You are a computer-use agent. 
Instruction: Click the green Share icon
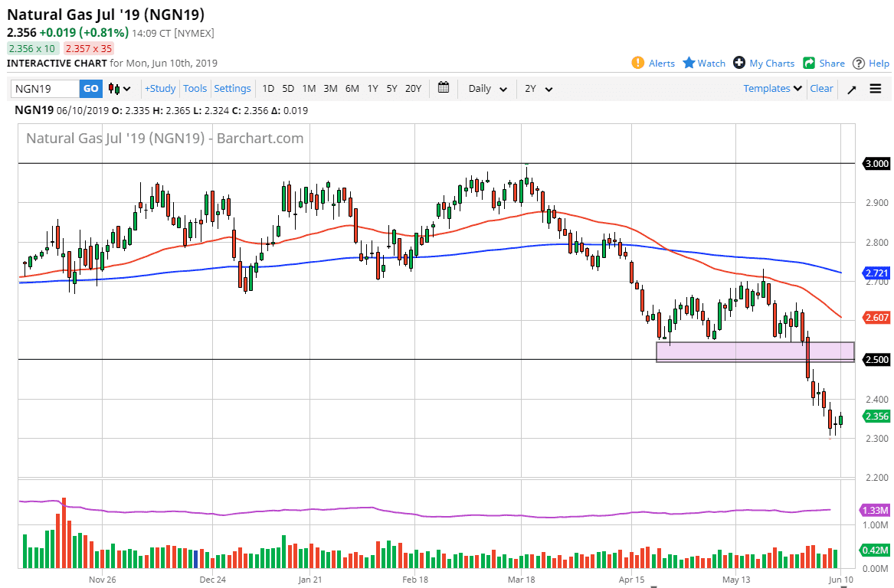coord(809,63)
